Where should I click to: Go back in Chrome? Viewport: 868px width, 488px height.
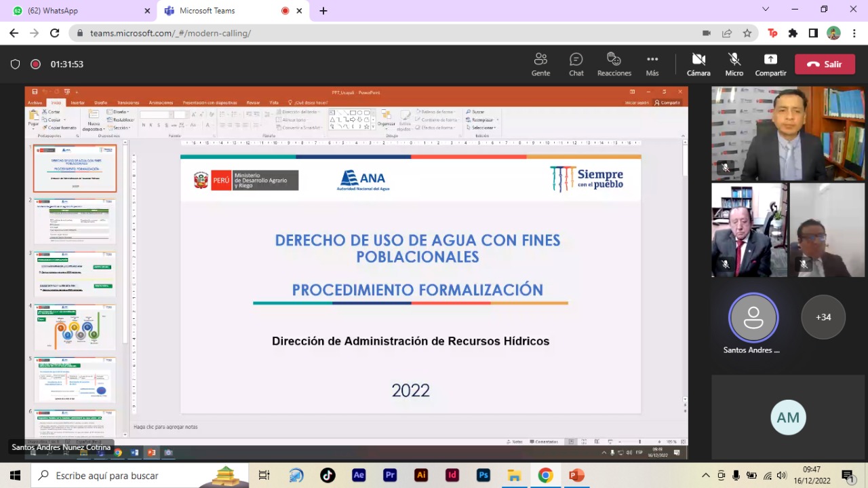pos(14,33)
